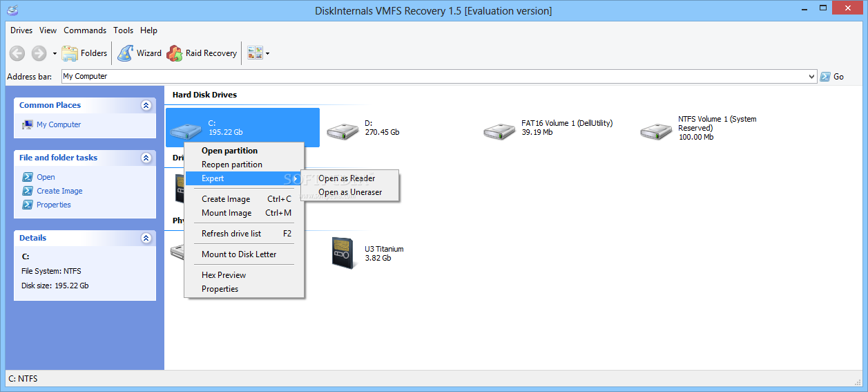Viewport: 868px width, 392px height.
Task: Open the Help menu
Action: click(x=148, y=30)
